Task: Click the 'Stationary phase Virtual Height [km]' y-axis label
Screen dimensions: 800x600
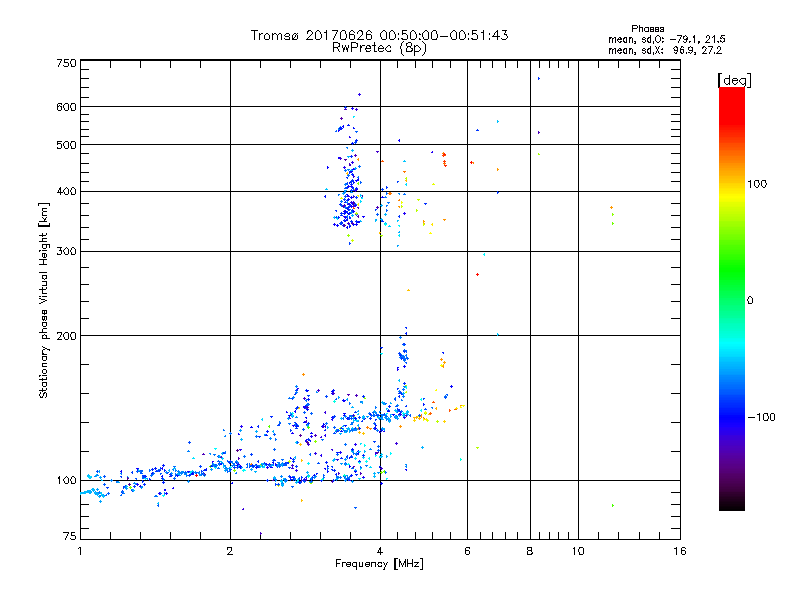Action: pos(44,300)
